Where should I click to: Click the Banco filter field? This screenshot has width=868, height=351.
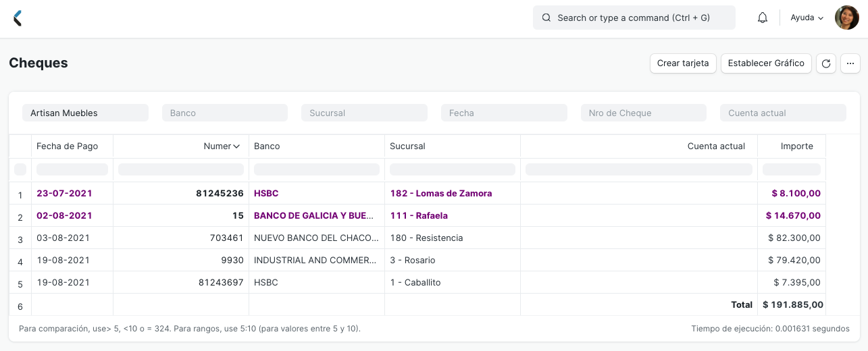225,113
